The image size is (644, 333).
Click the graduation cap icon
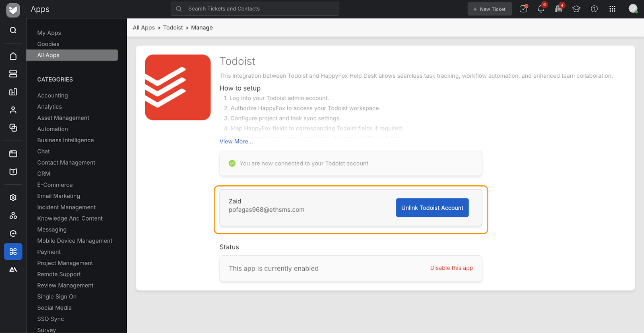[x=576, y=9]
